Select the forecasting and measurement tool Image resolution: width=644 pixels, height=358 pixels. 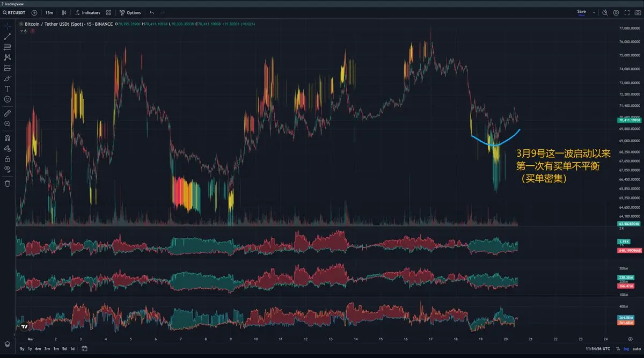(8, 68)
